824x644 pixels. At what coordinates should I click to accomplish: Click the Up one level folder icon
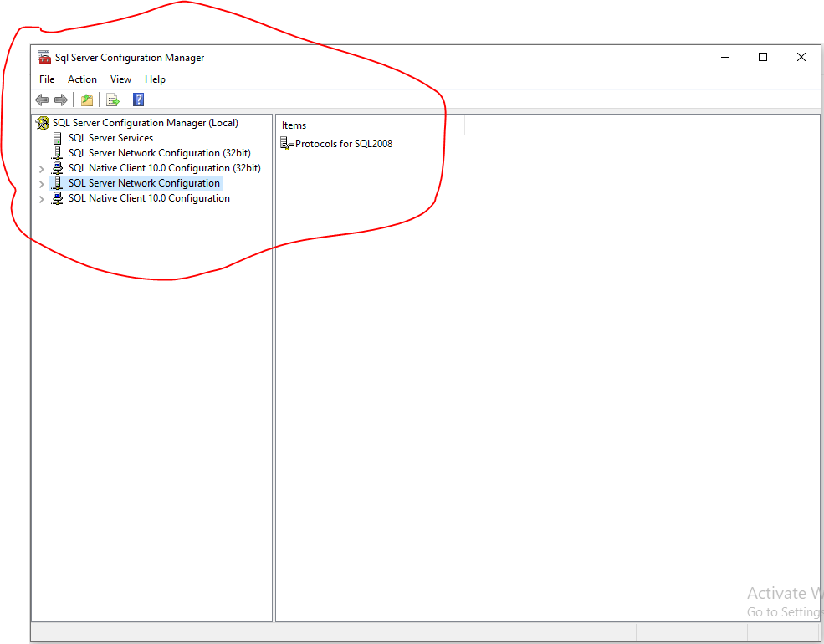(x=87, y=100)
